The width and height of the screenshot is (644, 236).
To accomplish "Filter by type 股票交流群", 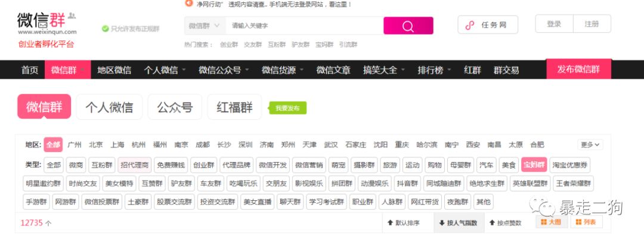I will pos(174,202).
